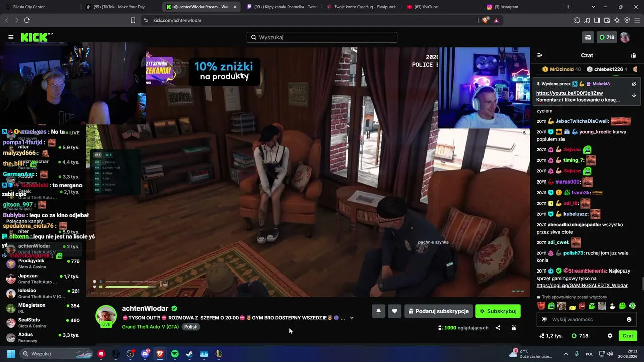The width and height of the screenshot is (644, 362).
Task: Open Brave Rewards triangle icon
Action: [x=496, y=20]
